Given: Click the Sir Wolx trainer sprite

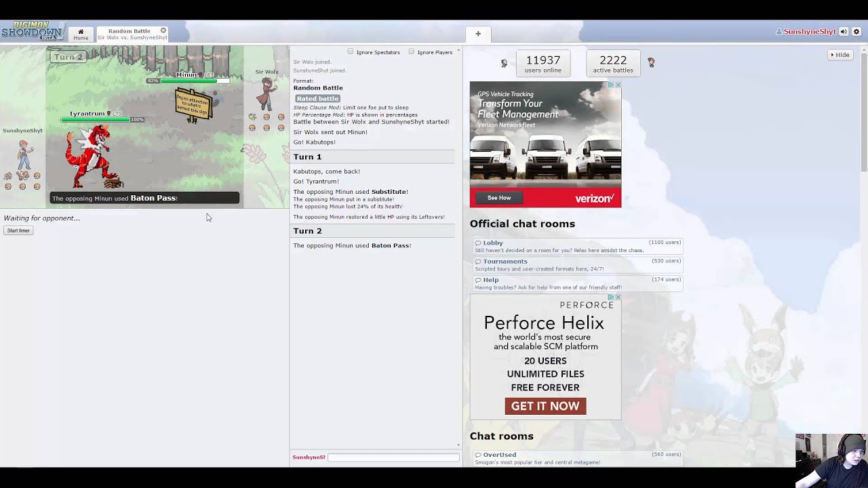Looking at the screenshot, I should [267, 94].
